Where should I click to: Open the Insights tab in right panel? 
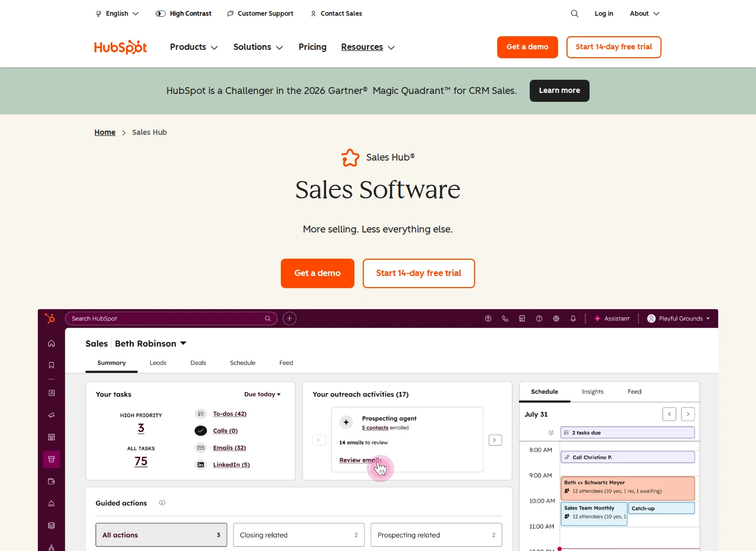[593, 392]
